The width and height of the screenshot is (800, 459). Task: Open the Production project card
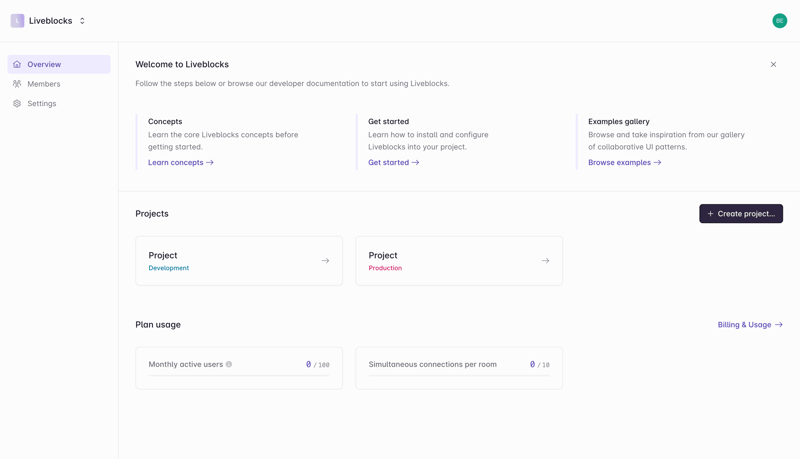(x=459, y=261)
